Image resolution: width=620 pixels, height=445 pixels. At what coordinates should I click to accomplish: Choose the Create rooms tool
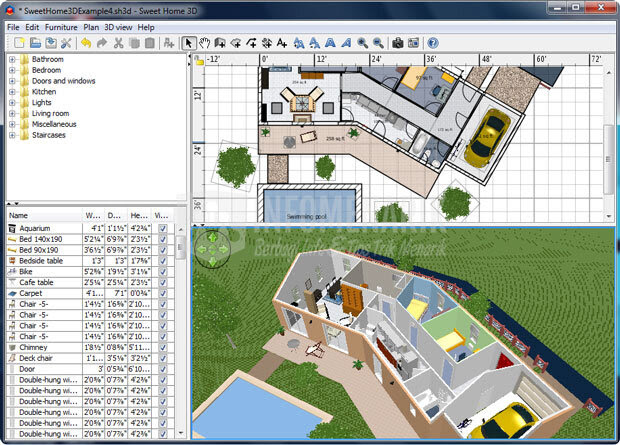click(236, 43)
